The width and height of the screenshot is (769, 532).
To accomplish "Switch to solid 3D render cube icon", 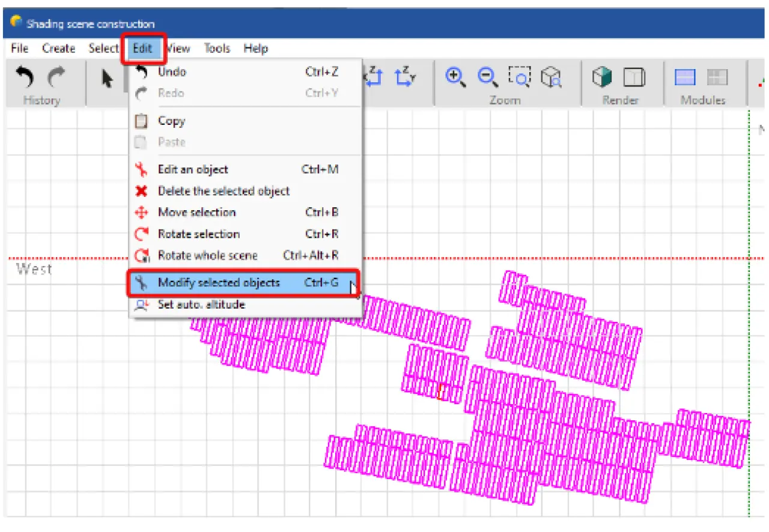I will 602,77.
